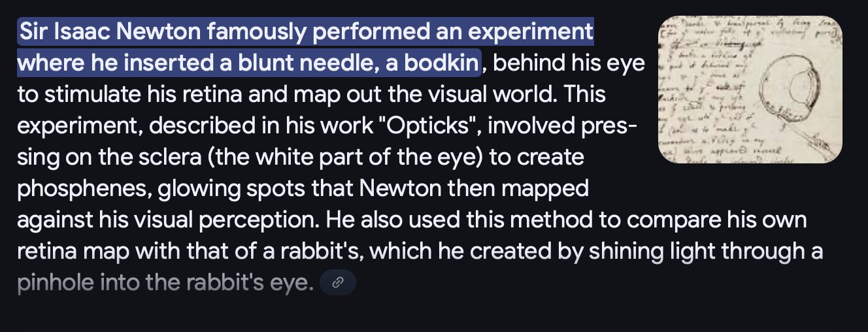The height and width of the screenshot is (332, 868).
Task: Open the source link chip icon
Action: coord(338,283)
